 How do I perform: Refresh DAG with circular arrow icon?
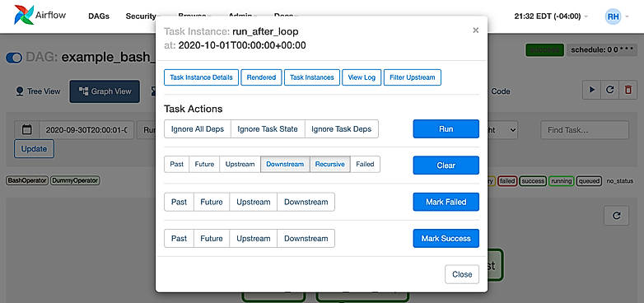[x=610, y=90]
